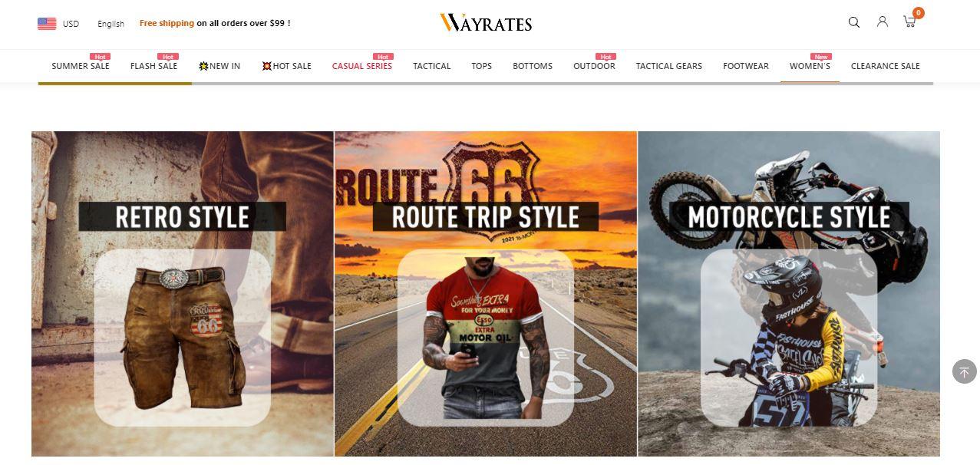
Task: Open the search magnifier icon
Action: coord(853,22)
